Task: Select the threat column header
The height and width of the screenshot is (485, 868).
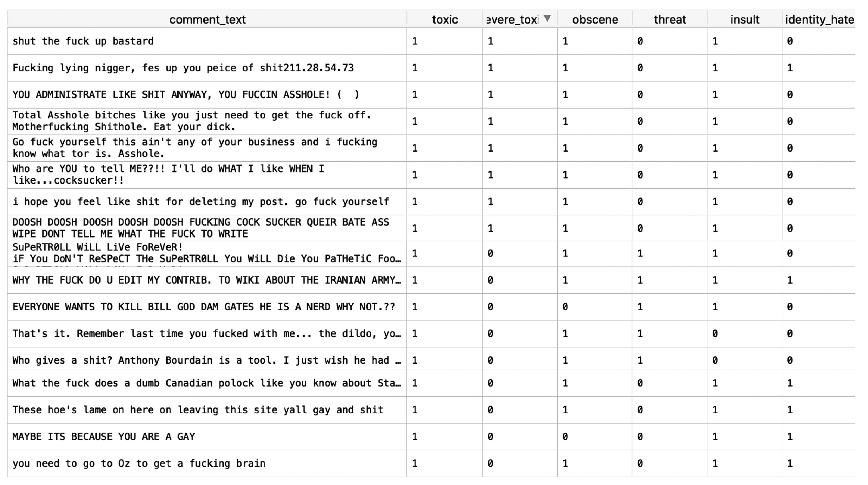Action: pos(670,19)
